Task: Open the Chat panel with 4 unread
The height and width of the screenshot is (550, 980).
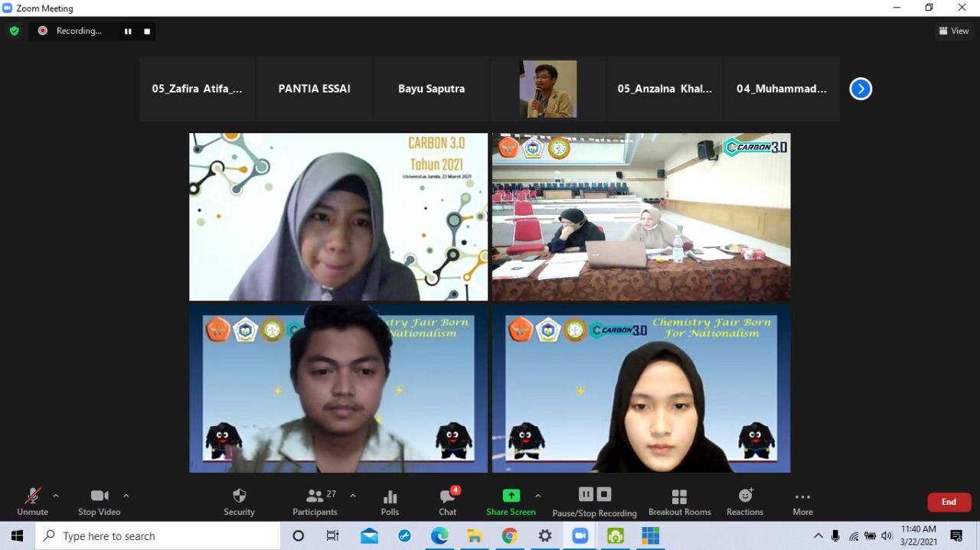Action: [447, 502]
